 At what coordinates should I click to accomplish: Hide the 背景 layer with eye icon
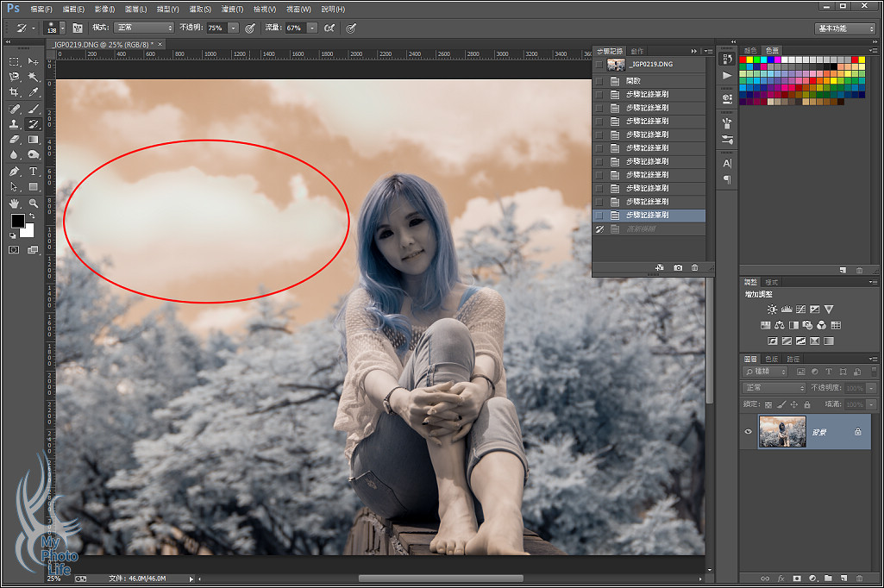coord(748,432)
